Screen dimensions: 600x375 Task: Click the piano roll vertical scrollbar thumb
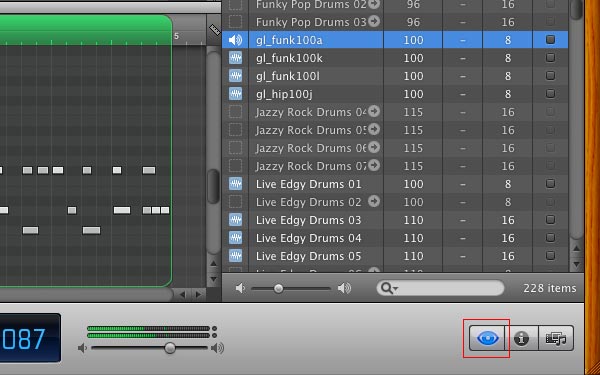[214, 186]
